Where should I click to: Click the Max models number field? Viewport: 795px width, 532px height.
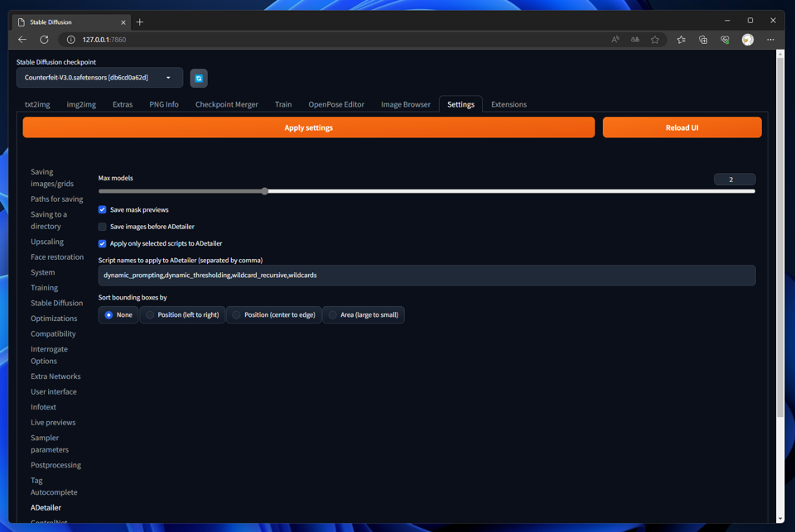[735, 180]
